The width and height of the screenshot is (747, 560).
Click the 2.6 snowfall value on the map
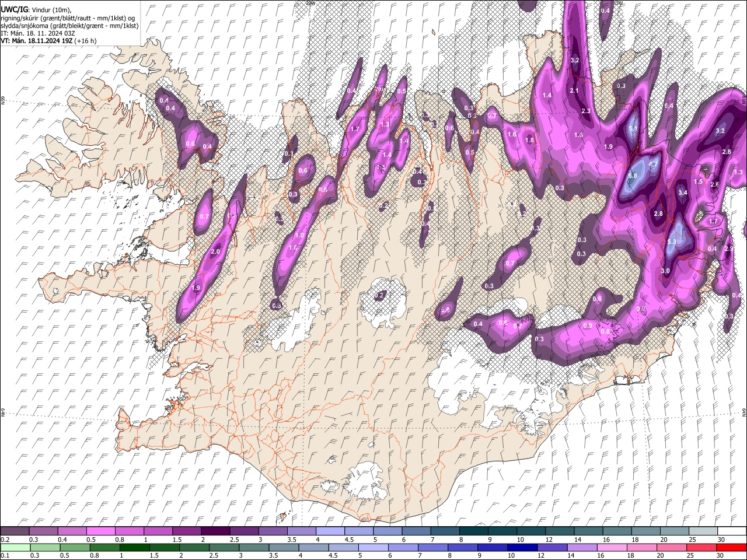coord(714,184)
